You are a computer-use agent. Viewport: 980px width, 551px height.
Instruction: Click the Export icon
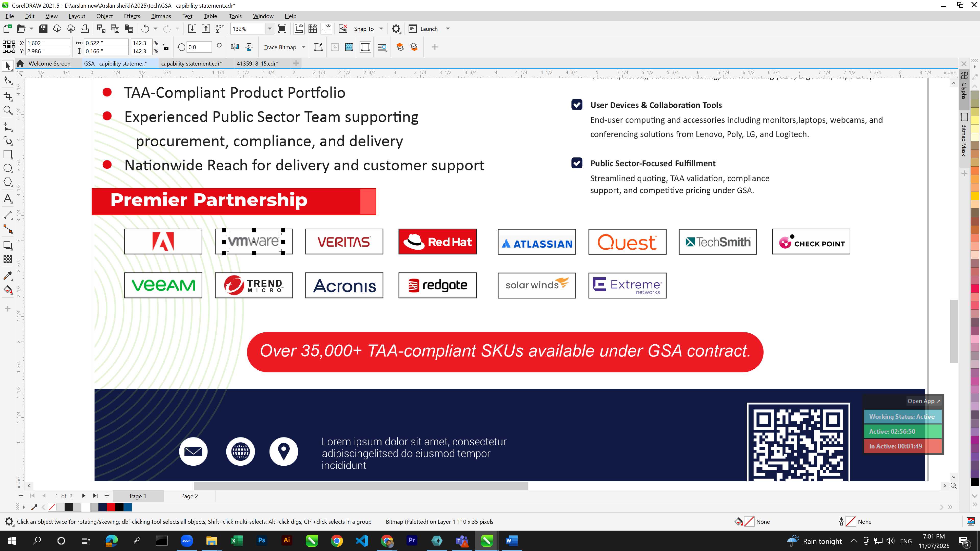click(x=206, y=29)
